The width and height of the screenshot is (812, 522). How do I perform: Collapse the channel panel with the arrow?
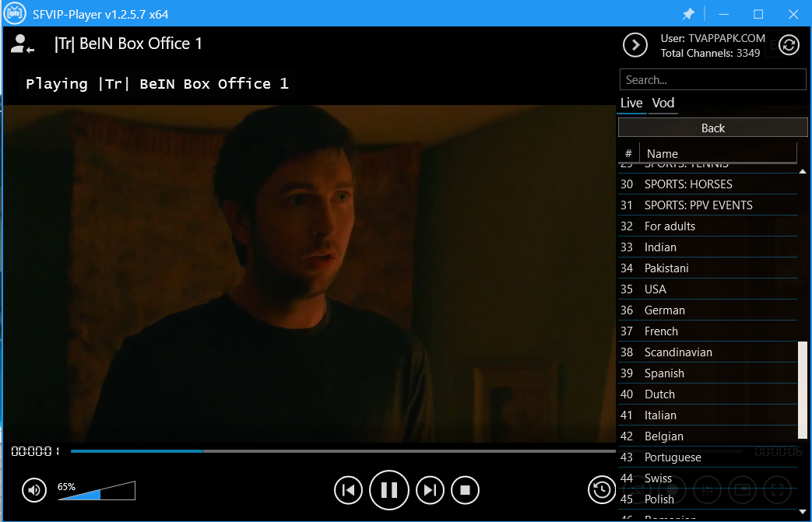[635, 45]
